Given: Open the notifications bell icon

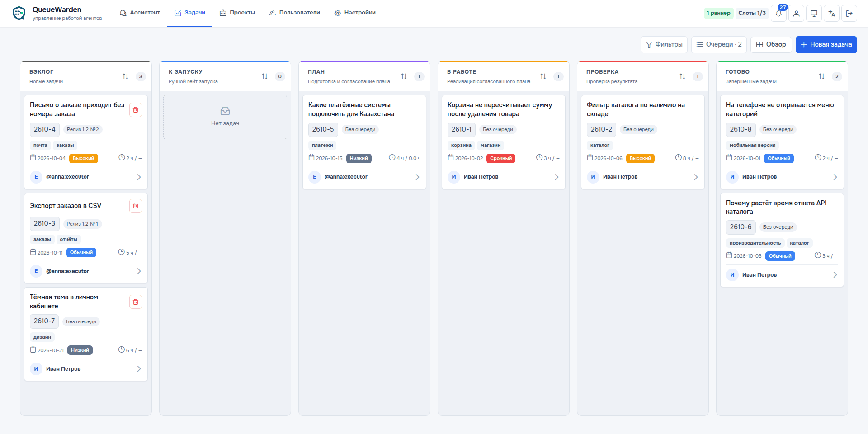Looking at the screenshot, I should pos(778,13).
